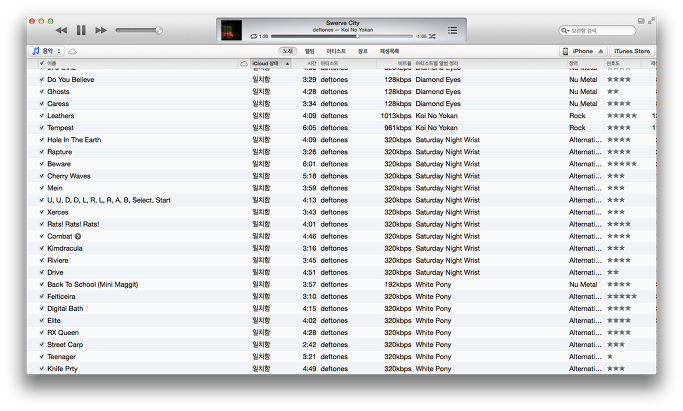Select the song Hole In The Earth
This screenshot has height=411, width=683.
(x=74, y=140)
